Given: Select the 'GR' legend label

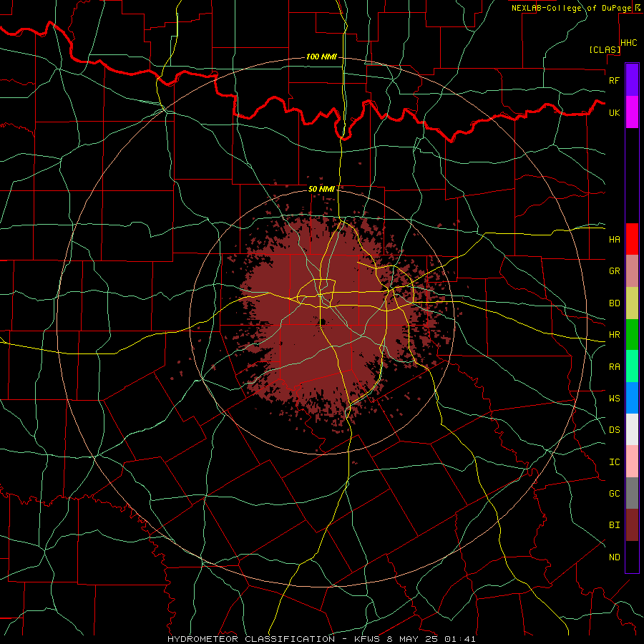Looking at the screenshot, I should click(x=614, y=271).
